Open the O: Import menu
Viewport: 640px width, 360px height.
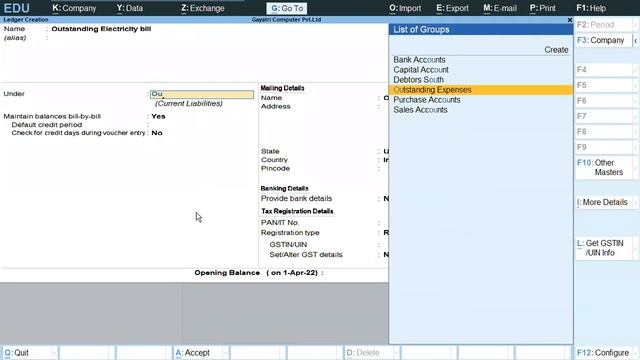(x=404, y=8)
